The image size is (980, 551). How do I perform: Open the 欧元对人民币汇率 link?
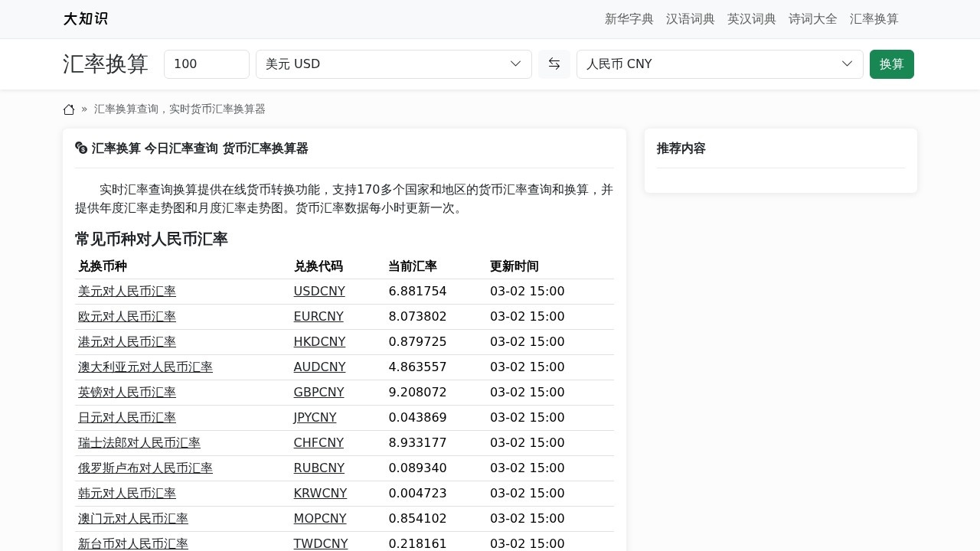coord(127,317)
